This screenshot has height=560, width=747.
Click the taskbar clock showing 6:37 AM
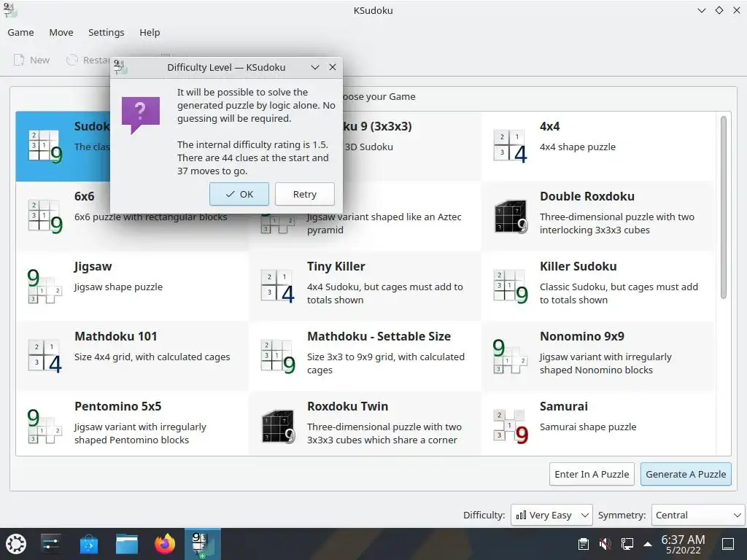pos(683,544)
